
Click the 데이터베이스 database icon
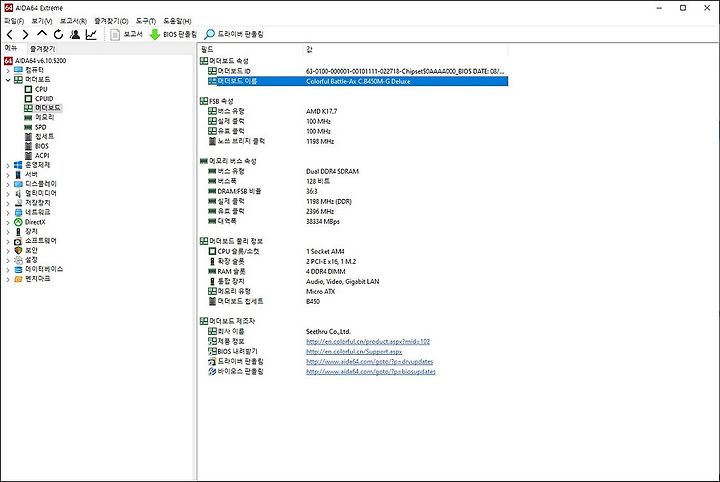click(x=18, y=269)
